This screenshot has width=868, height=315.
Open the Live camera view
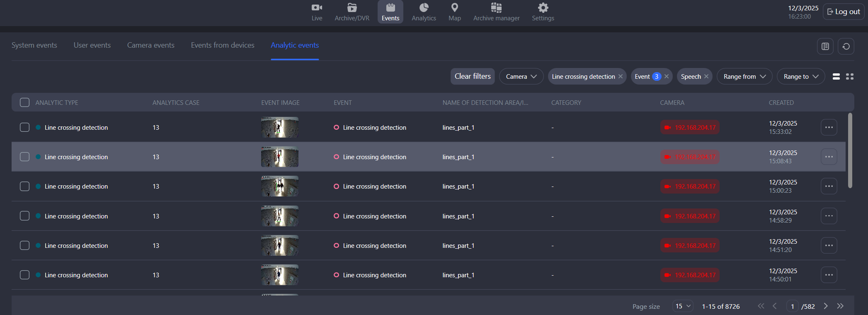click(x=317, y=12)
